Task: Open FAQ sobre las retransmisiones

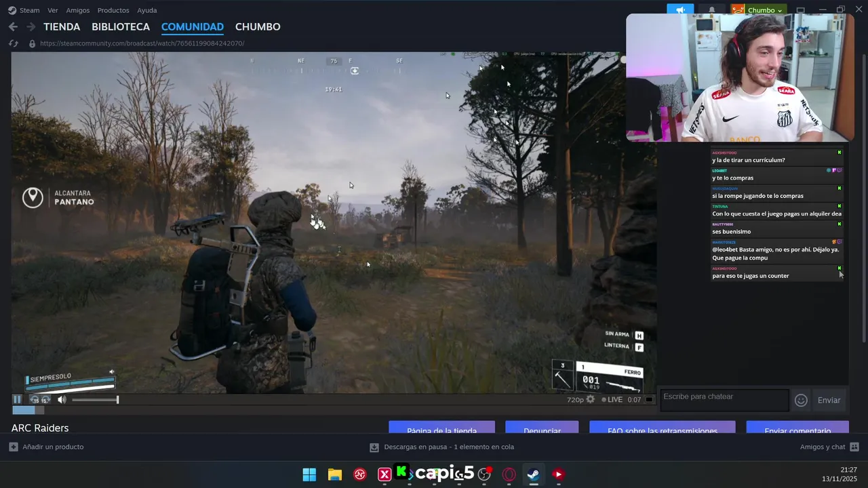Action: pyautogui.click(x=663, y=428)
